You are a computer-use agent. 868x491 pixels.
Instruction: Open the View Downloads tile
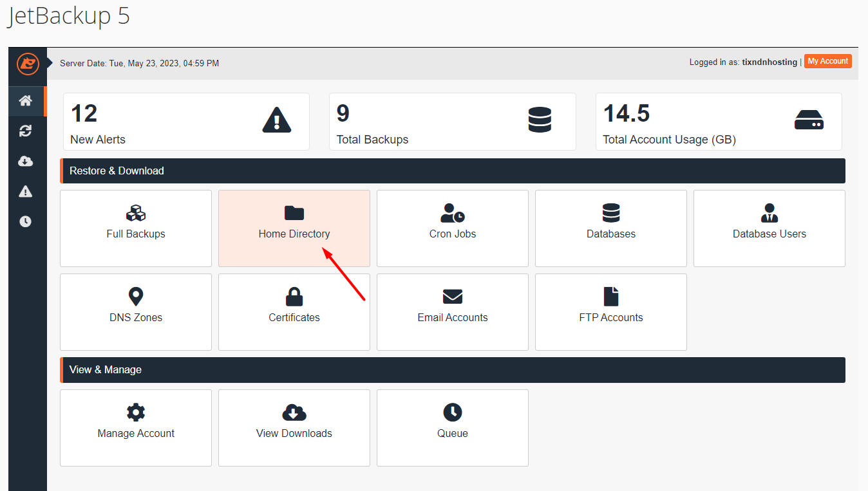pos(294,427)
